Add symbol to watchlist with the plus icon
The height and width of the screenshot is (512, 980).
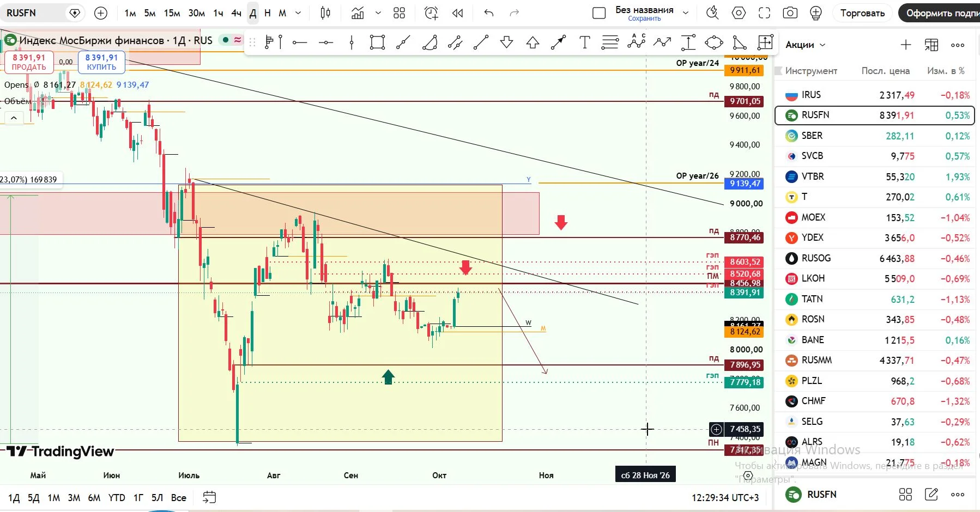[x=905, y=45]
